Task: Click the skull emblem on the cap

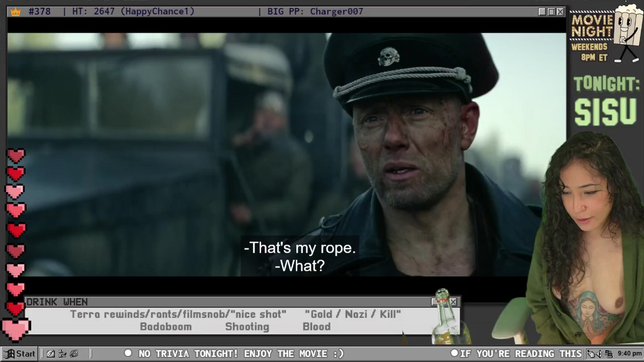Action: [x=388, y=56]
